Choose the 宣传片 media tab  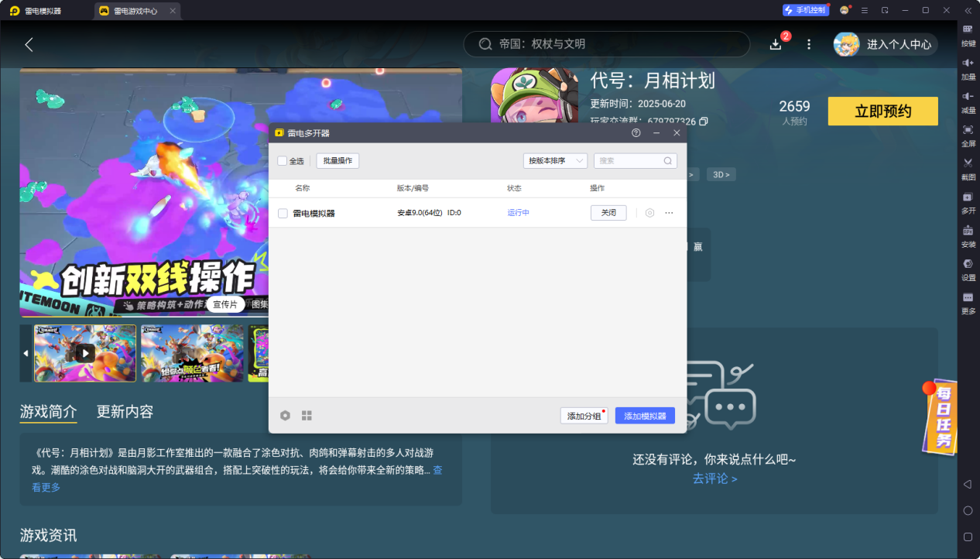(225, 305)
